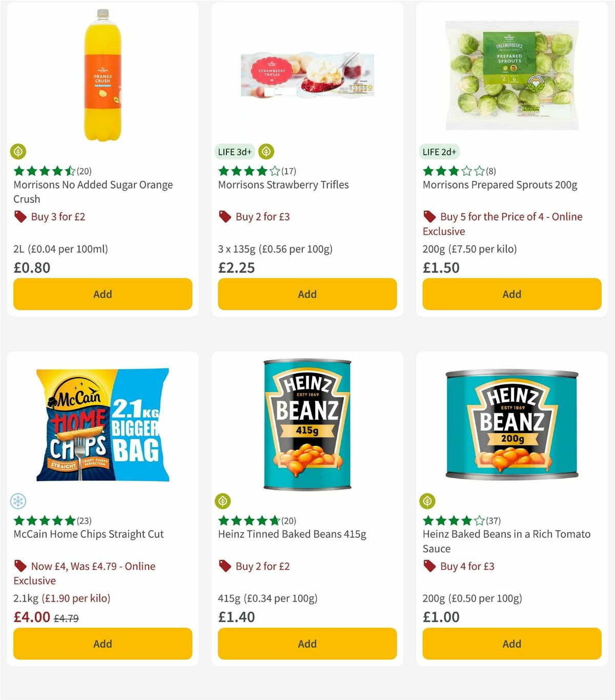Viewport: 615px width, 700px height.
Task: Open the Morrisons Strawberry Trifles product link
Action: 284,185
